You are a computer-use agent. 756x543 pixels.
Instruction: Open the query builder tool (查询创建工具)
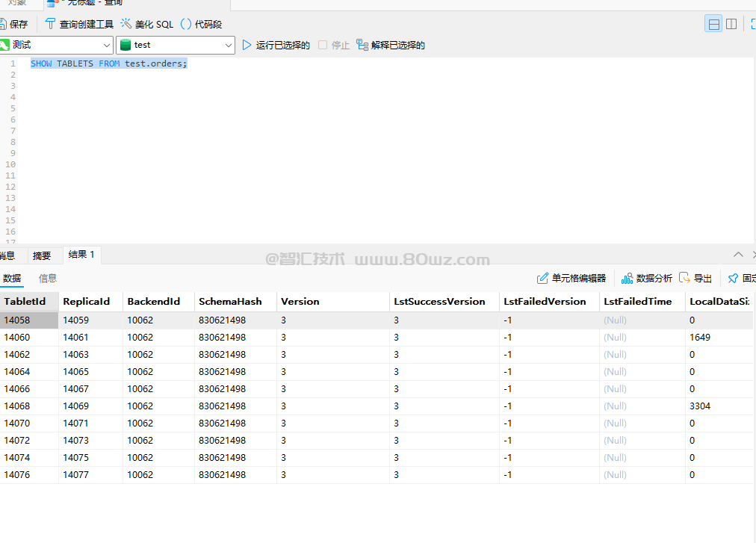point(51,24)
